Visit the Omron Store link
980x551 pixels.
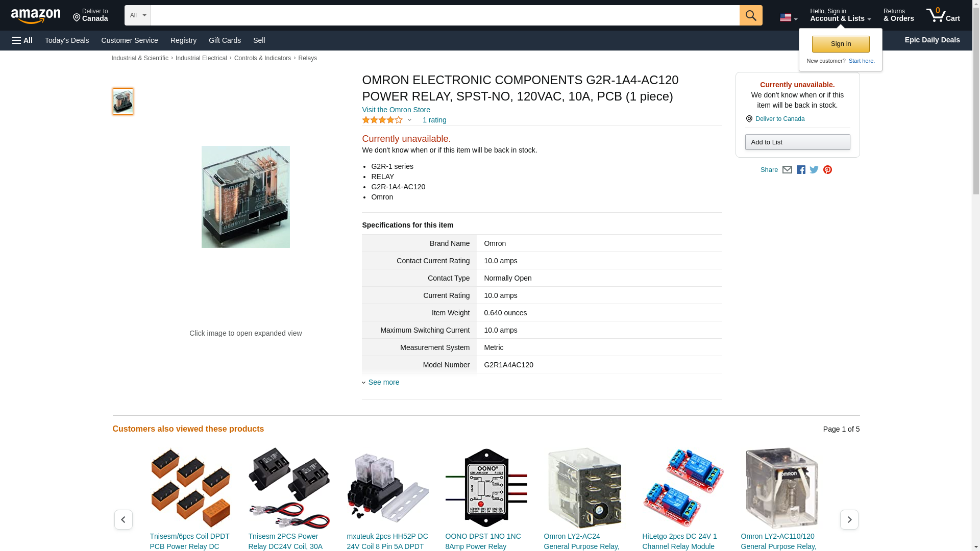396,110
